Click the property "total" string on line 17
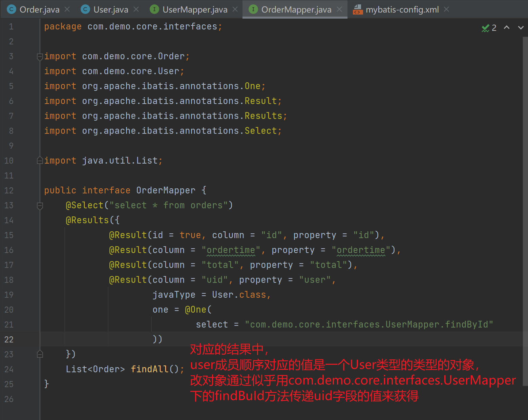This screenshot has width=528, height=420. (x=328, y=265)
